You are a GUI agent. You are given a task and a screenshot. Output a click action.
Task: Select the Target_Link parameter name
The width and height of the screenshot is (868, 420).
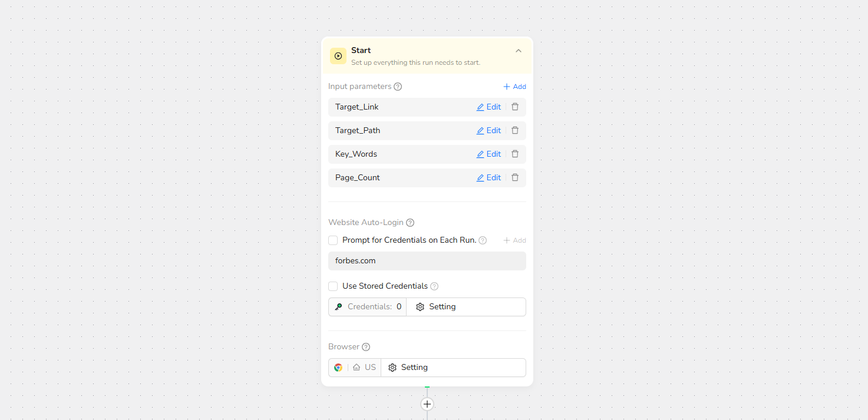[x=357, y=107]
